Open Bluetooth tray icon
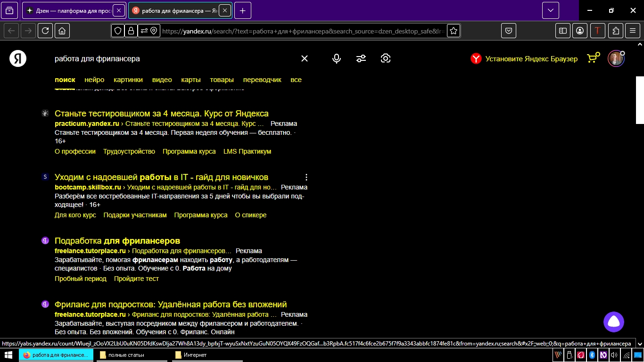 [x=592, y=355]
